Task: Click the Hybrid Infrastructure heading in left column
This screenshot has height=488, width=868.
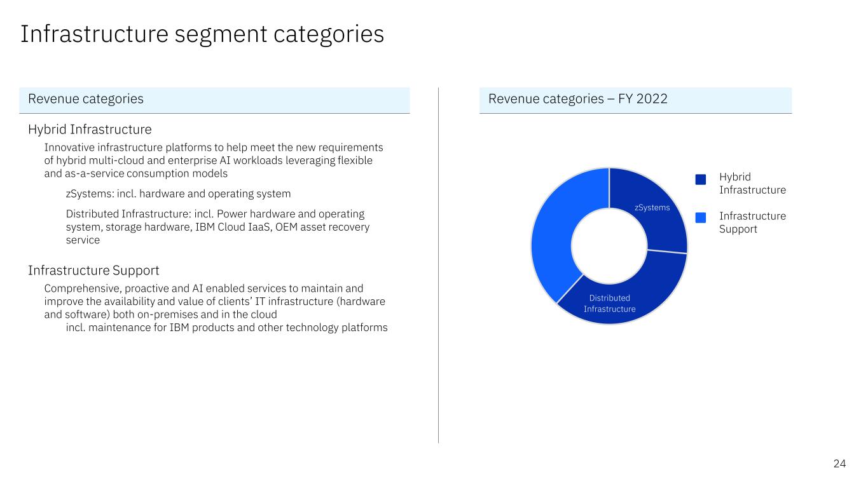Action: point(90,130)
